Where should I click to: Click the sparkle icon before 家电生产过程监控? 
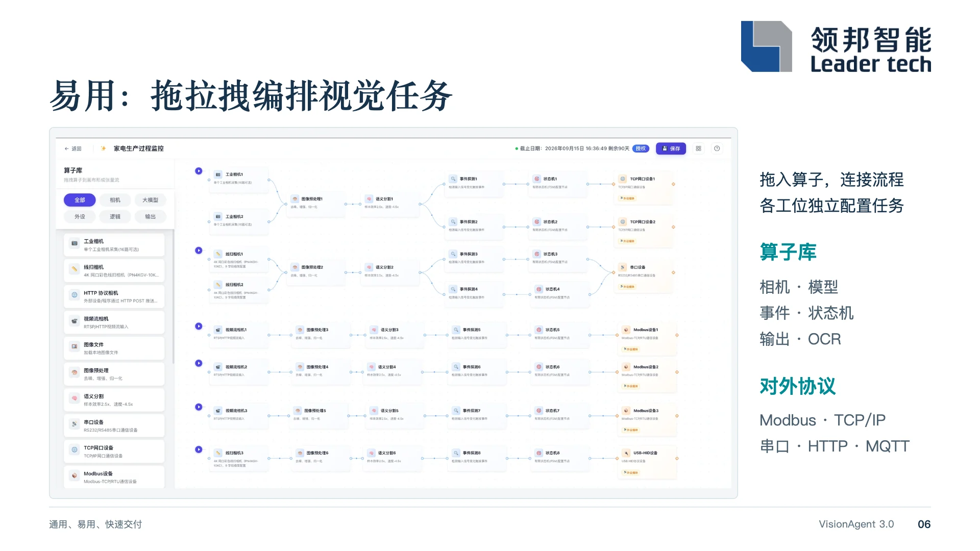103,148
